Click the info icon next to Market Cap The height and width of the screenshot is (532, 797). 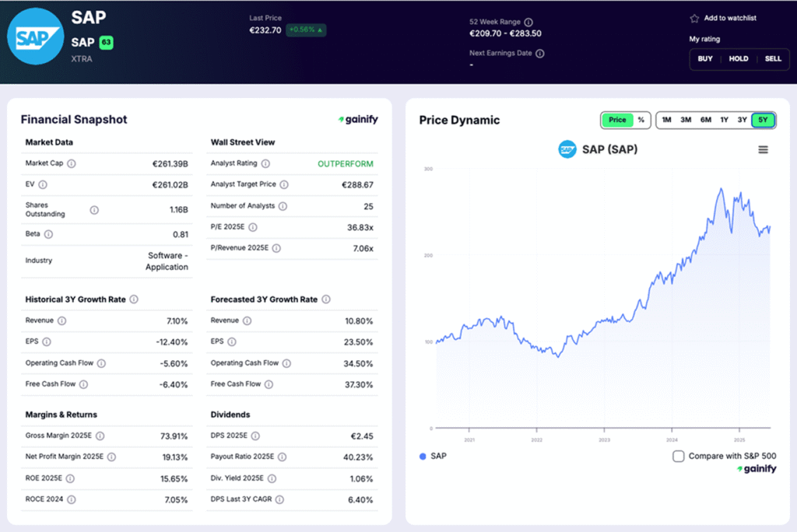[72, 164]
